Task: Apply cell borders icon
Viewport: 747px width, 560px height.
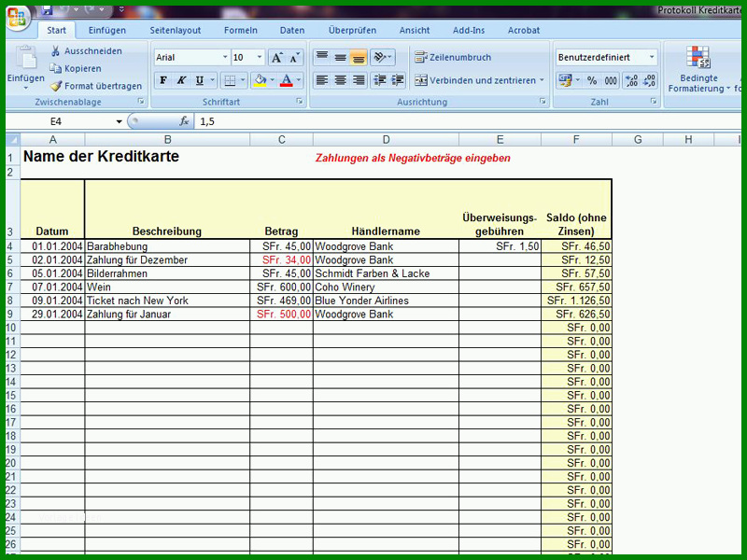Action: click(x=230, y=80)
